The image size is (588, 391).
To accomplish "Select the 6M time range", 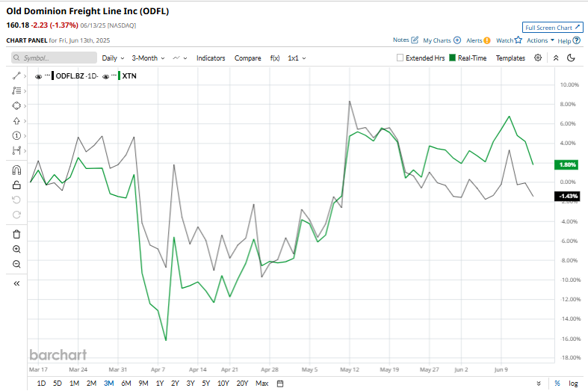I will click(x=126, y=384).
